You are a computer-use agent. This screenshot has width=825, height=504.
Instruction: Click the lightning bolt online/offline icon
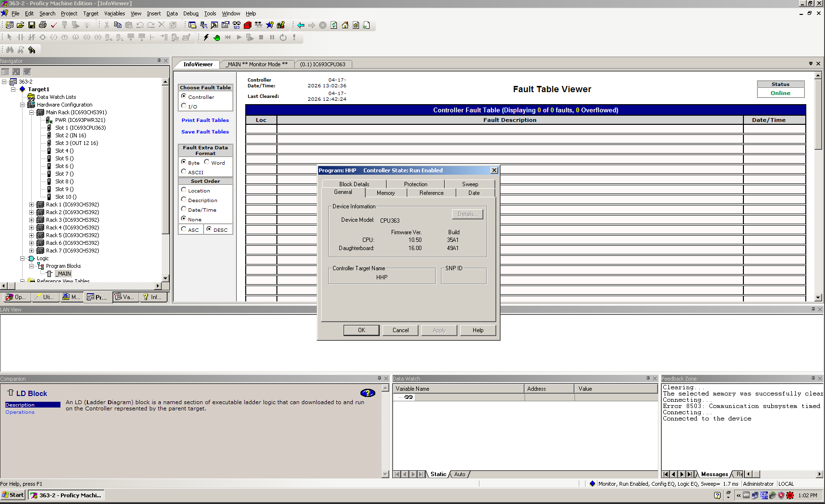click(x=206, y=37)
